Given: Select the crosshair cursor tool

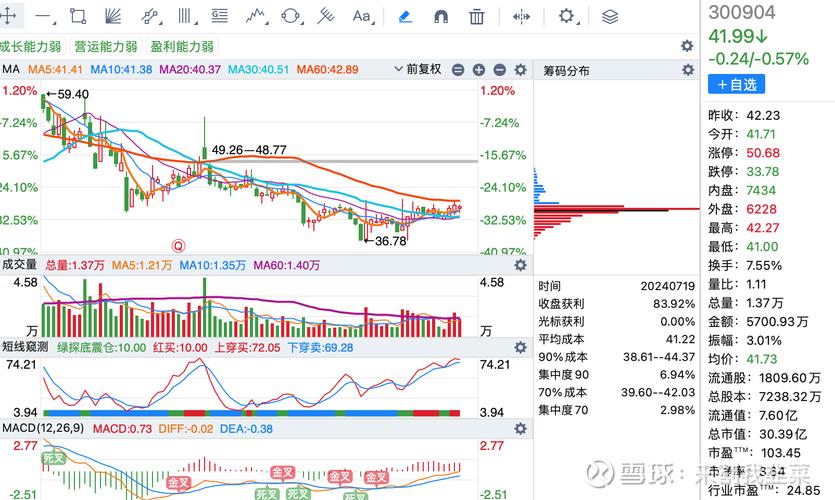Looking at the screenshot, I should (x=7, y=16).
